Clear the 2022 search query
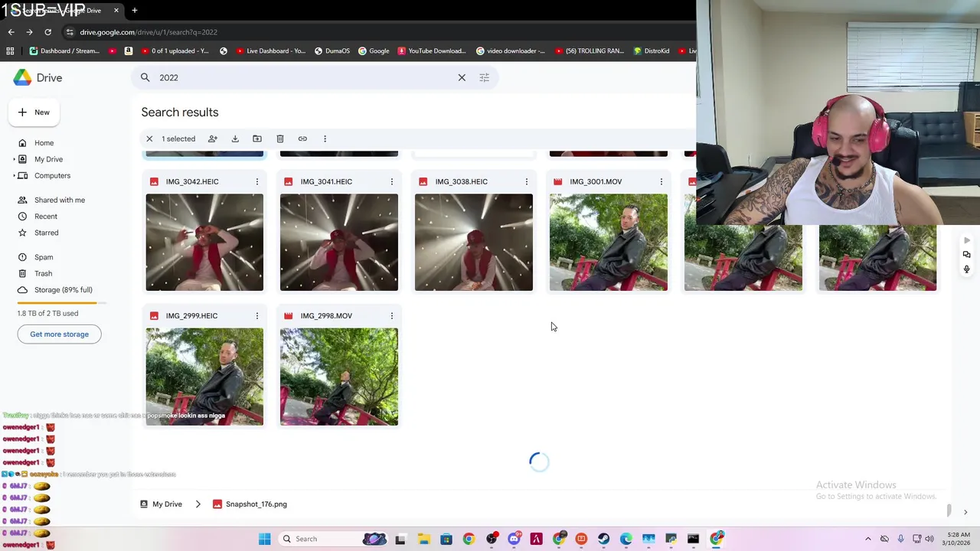 (462, 77)
